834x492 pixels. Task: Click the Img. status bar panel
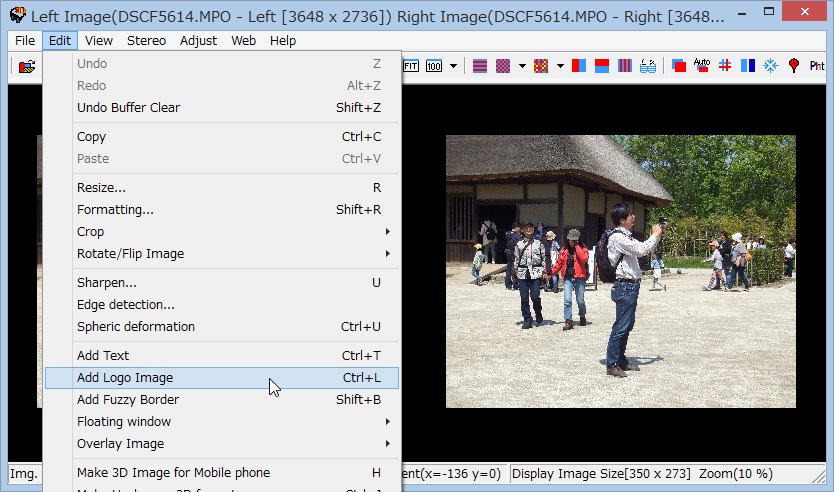click(x=24, y=474)
